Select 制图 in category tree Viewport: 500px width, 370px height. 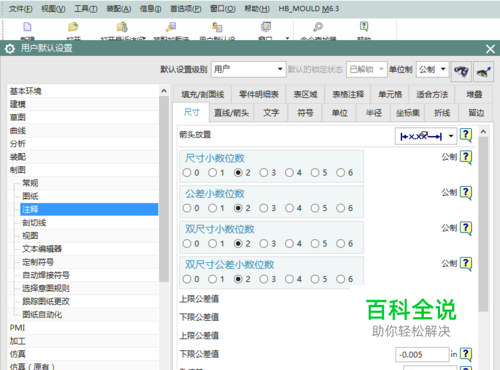[x=83, y=170]
